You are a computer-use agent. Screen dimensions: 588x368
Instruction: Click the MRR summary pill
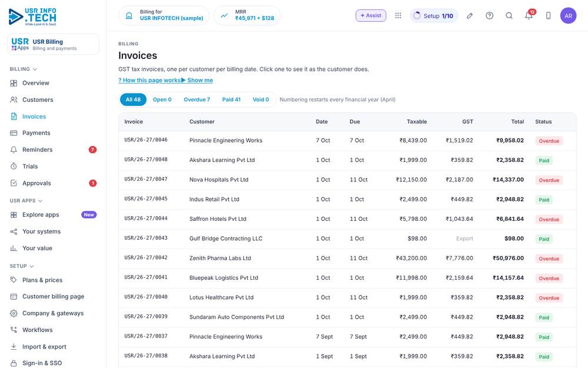click(247, 15)
